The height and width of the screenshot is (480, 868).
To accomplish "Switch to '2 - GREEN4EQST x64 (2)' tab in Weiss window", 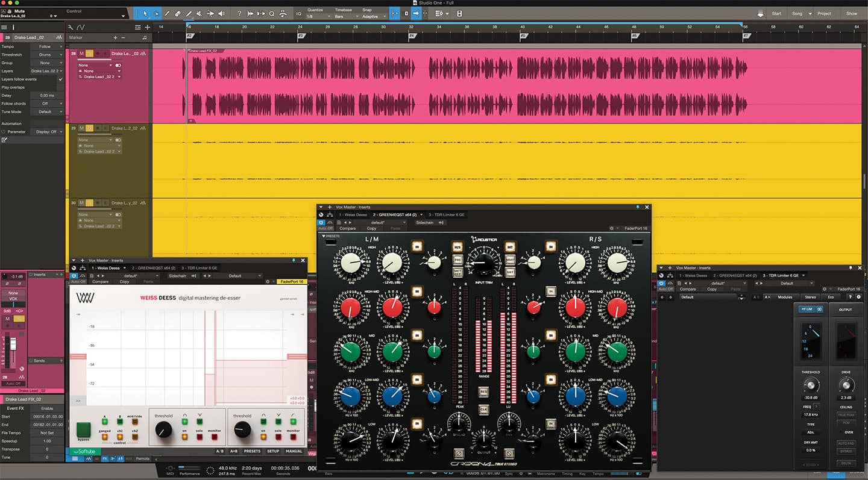I will click(x=154, y=268).
